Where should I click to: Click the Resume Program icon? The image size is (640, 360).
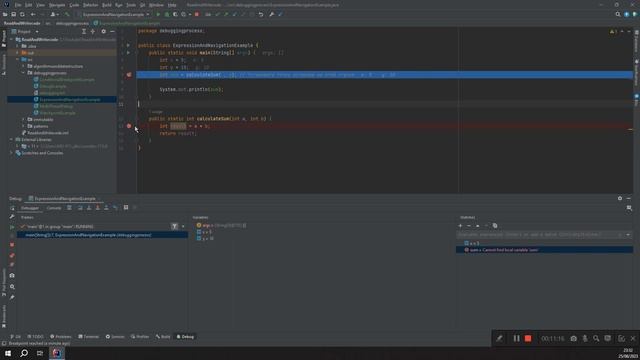coord(12,227)
